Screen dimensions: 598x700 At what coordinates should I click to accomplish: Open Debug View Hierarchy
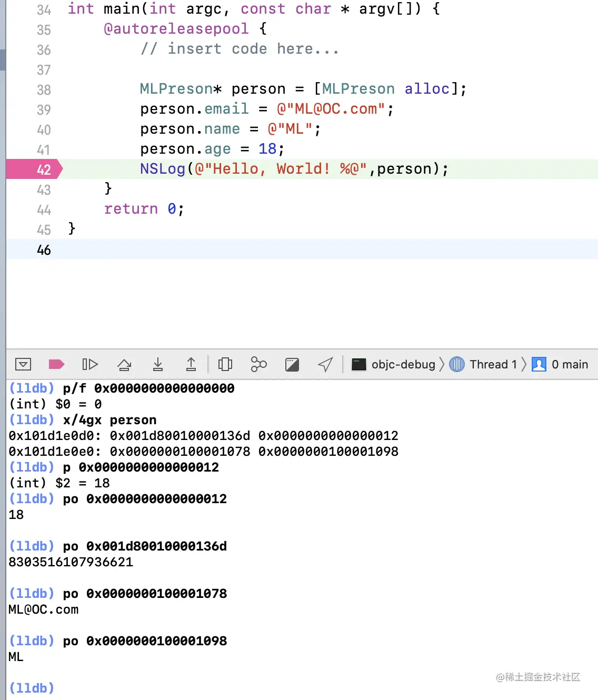pos(225,364)
